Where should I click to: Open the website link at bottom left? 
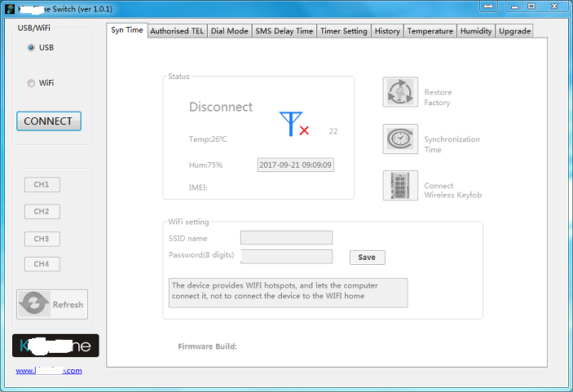tap(49, 371)
